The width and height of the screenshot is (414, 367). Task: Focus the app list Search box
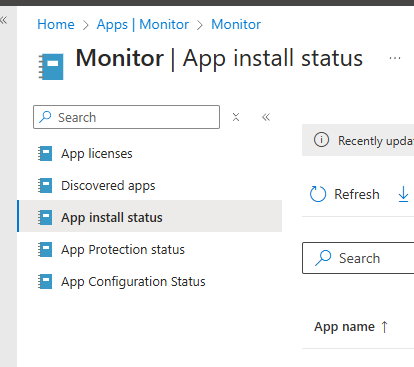[358, 258]
